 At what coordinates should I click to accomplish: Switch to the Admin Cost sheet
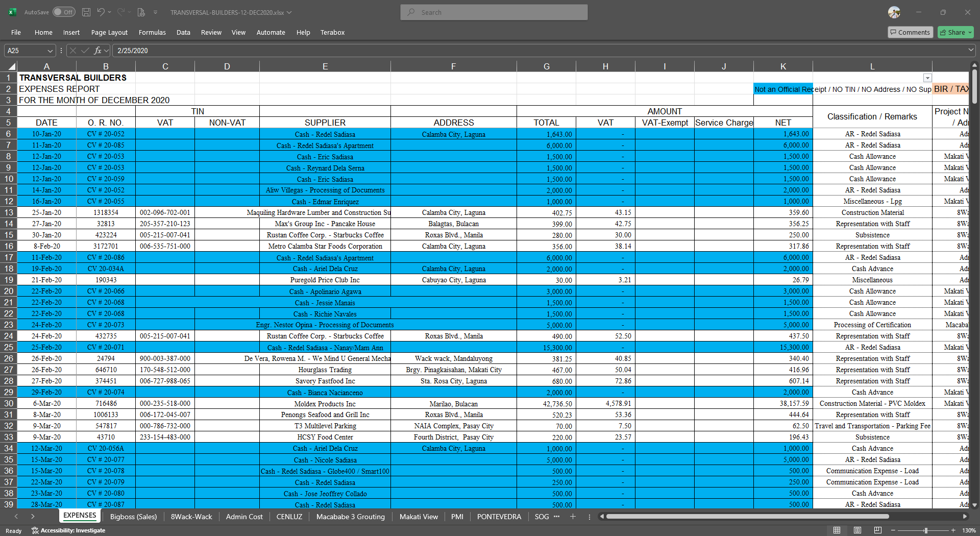[244, 517]
